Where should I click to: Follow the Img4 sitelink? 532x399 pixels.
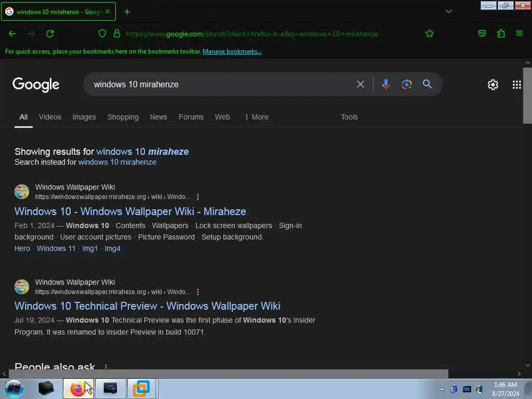tap(112, 248)
